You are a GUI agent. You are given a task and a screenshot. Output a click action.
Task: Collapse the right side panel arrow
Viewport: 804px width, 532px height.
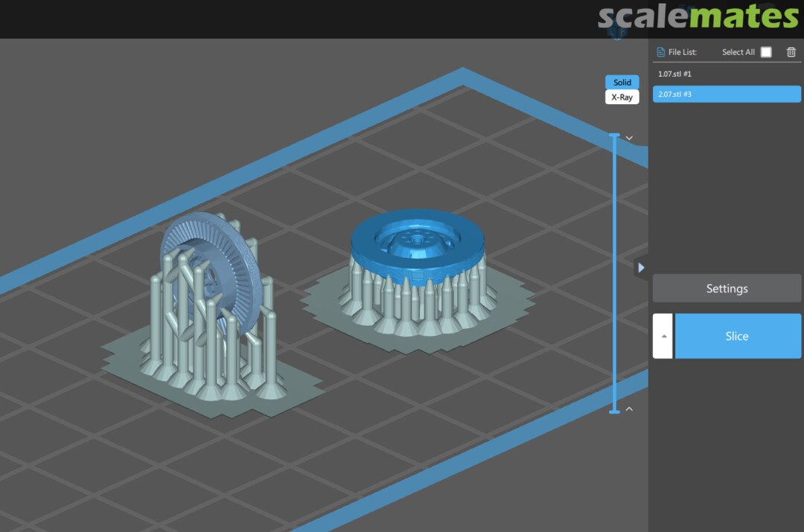click(641, 267)
